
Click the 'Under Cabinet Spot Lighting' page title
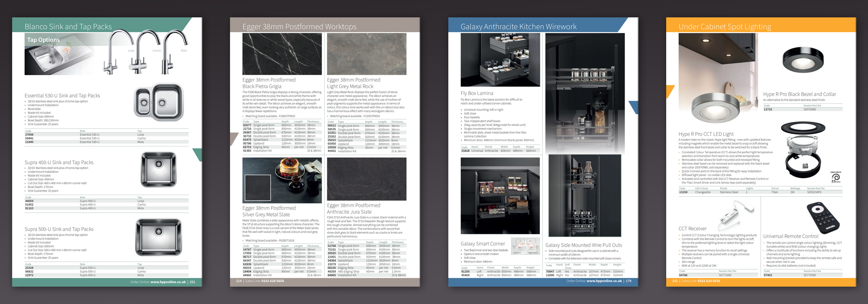tap(725, 27)
